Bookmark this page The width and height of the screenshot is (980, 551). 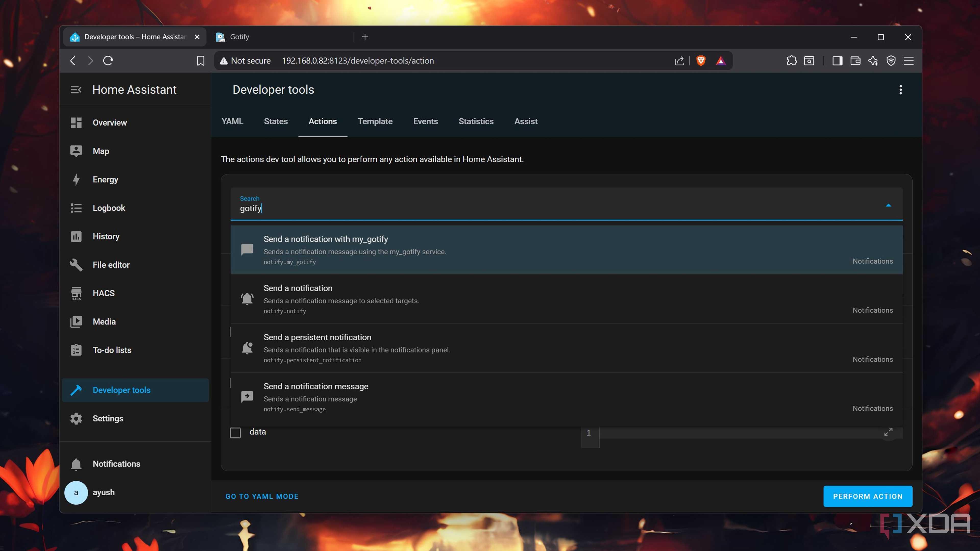201,61
